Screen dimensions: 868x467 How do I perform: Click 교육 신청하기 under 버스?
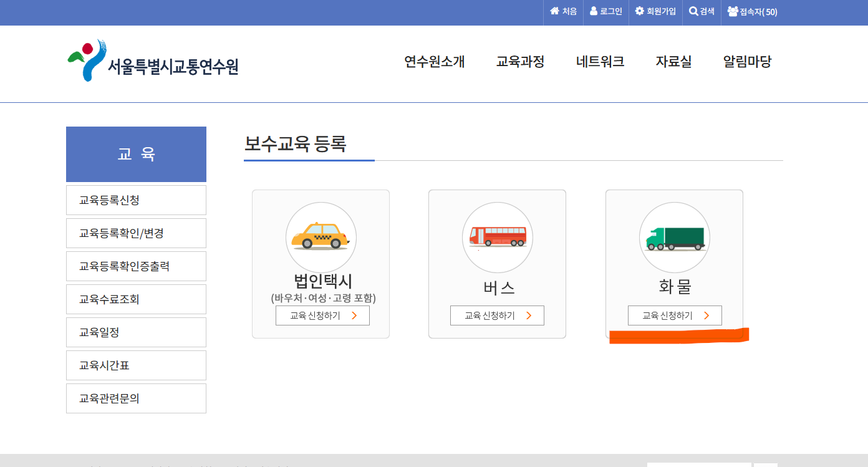point(497,315)
